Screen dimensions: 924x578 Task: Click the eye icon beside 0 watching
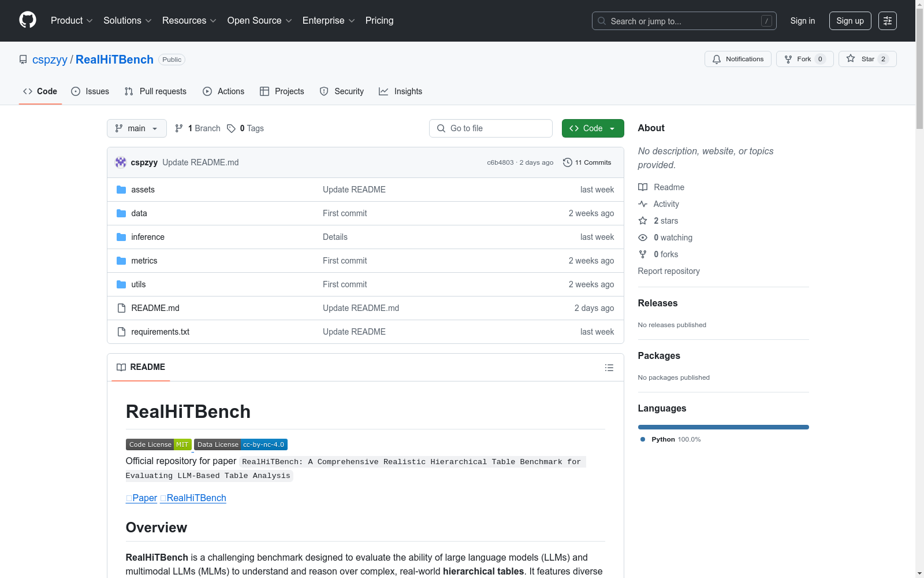click(x=643, y=238)
